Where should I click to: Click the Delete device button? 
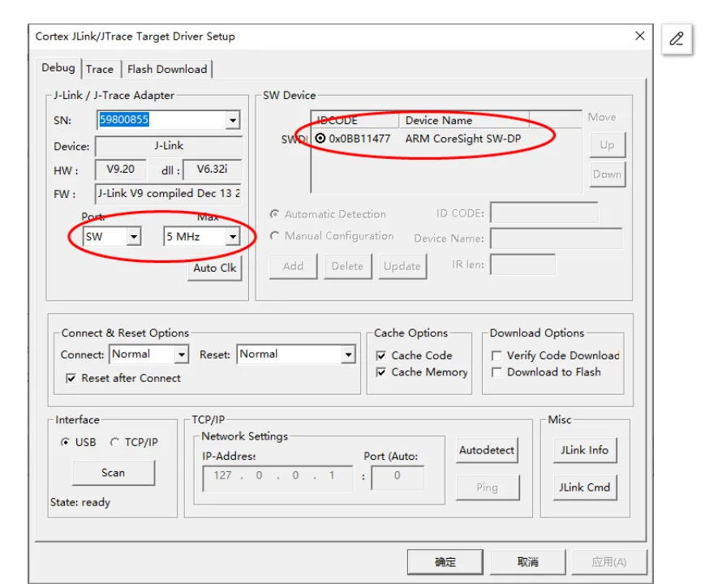[x=347, y=266]
